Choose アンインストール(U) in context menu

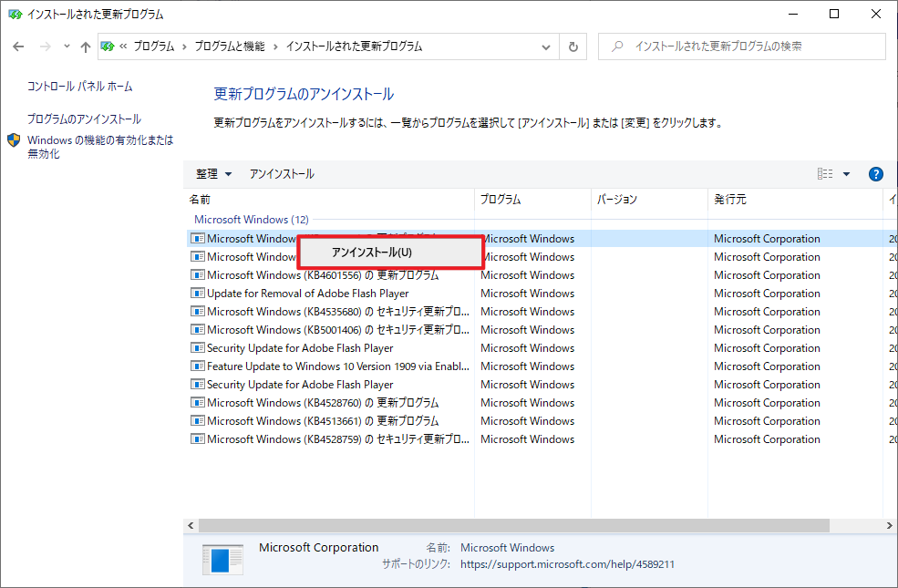coord(390,253)
